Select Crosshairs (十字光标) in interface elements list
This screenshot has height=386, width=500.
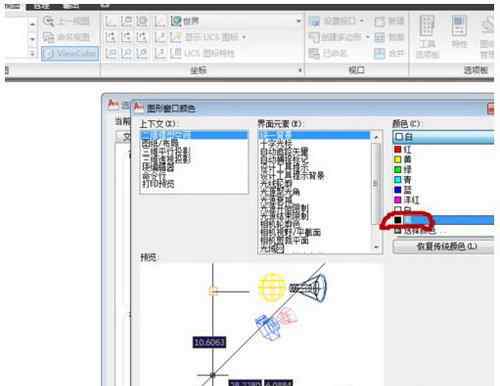pyautogui.click(x=276, y=144)
